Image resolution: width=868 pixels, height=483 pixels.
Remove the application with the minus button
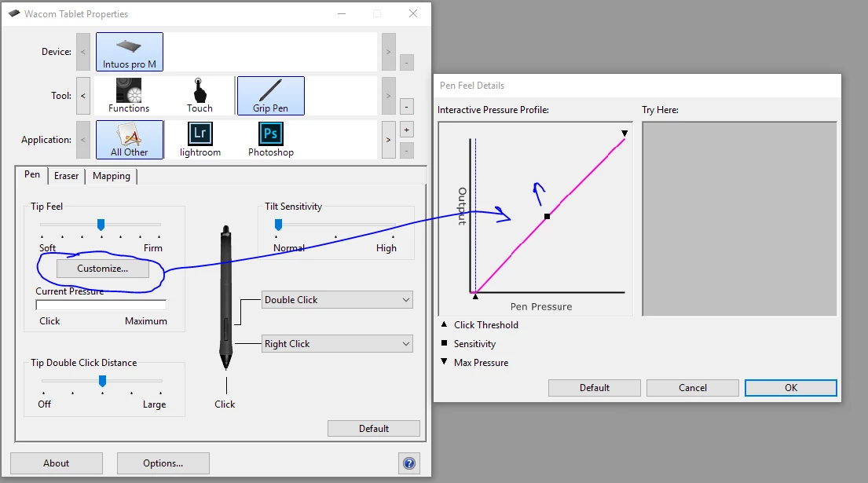(x=406, y=150)
